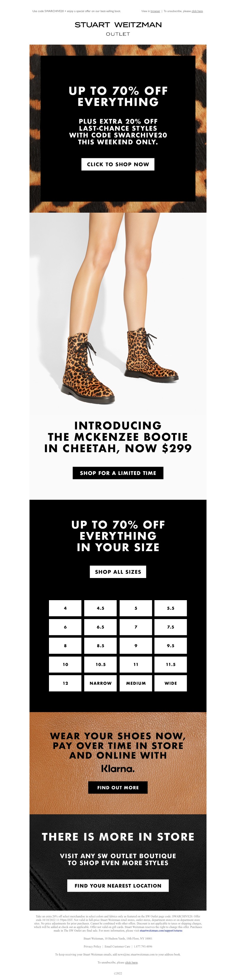Open the Email Customer Care link
The height and width of the screenshot is (980, 236).
[117, 947]
